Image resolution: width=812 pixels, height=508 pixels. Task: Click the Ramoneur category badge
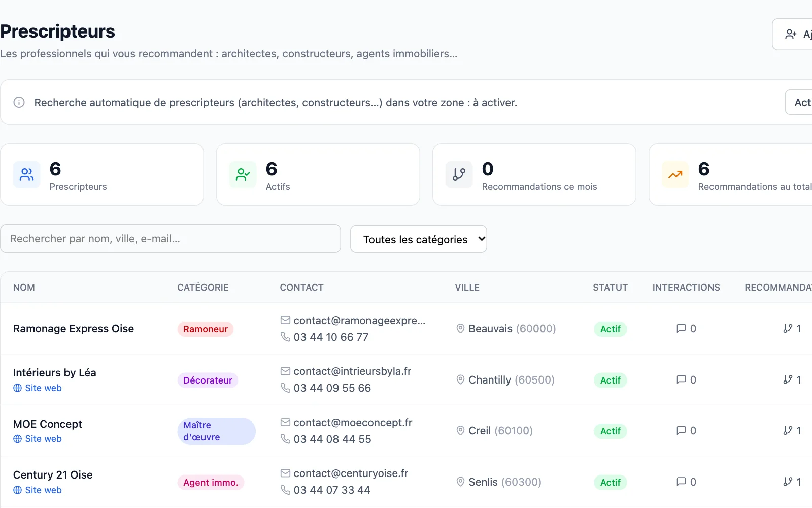click(206, 329)
